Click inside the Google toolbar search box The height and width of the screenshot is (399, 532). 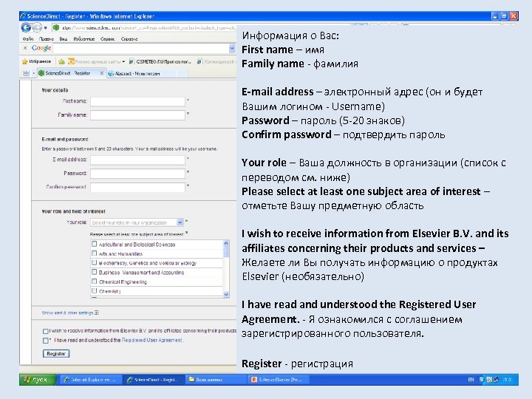tap(141, 49)
